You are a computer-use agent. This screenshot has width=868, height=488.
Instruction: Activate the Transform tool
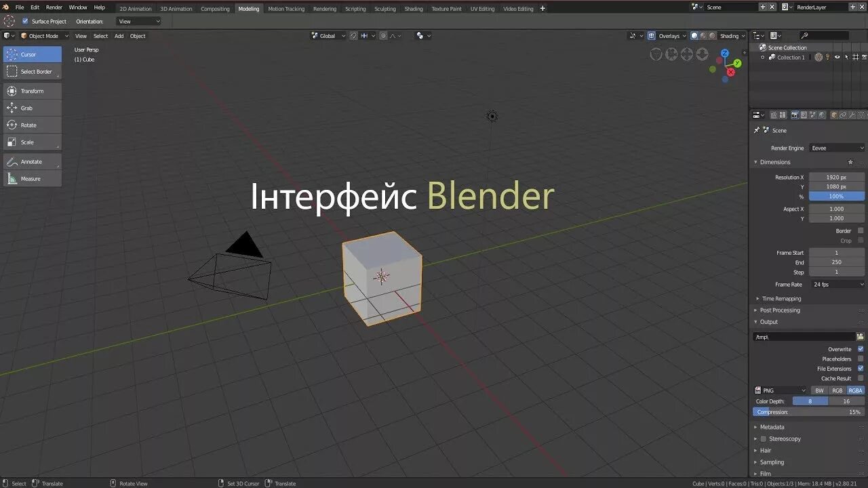click(x=32, y=91)
